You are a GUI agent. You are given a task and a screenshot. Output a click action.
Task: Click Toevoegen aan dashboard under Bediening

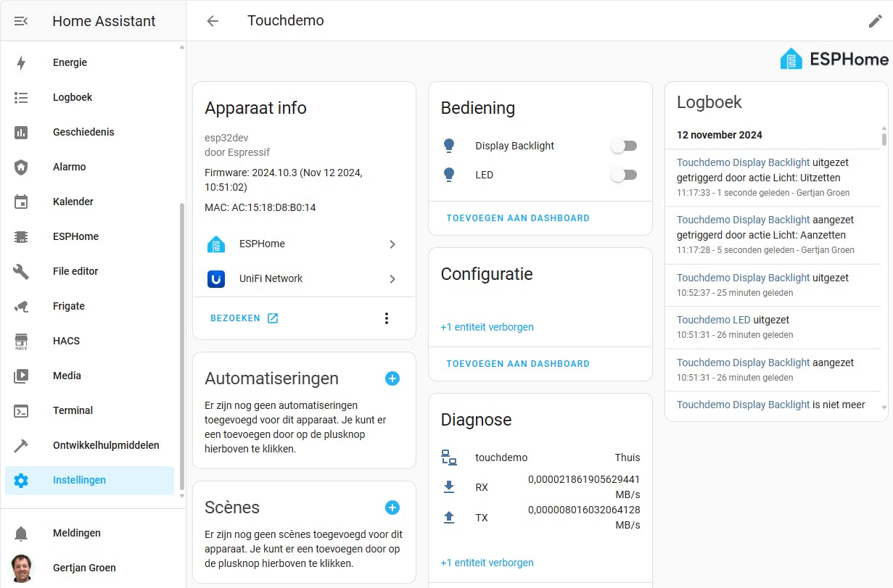pos(518,218)
